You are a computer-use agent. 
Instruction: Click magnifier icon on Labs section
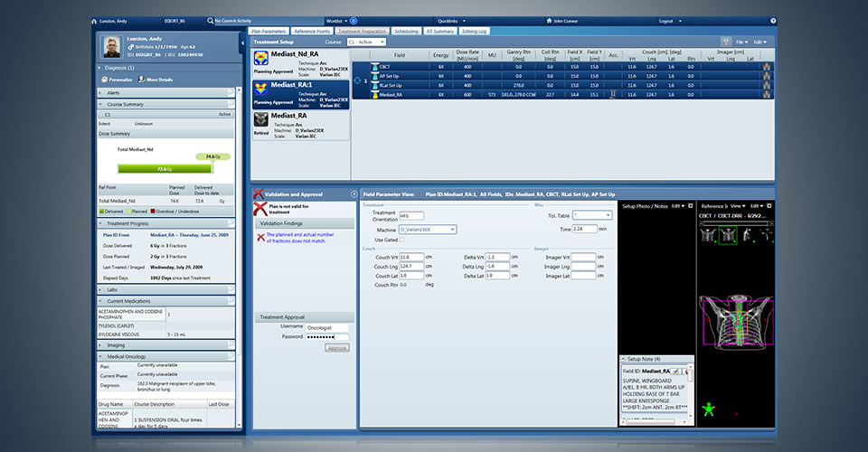(231, 289)
